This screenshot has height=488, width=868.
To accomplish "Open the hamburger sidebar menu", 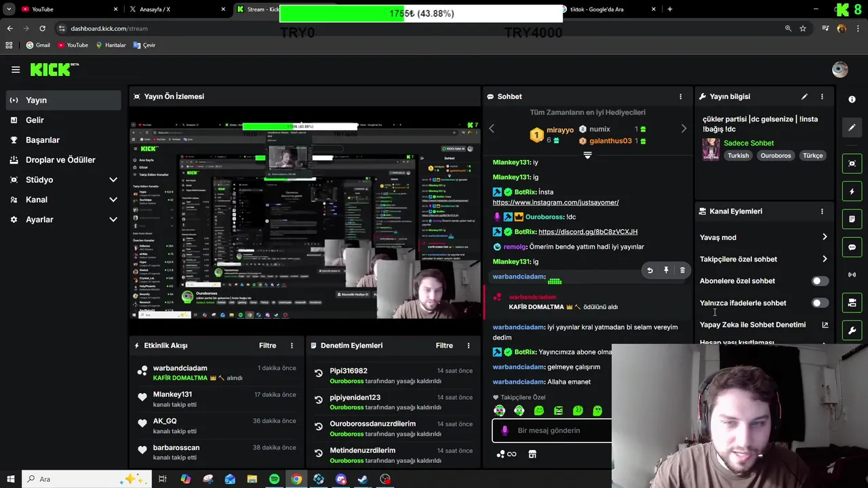I will click(x=16, y=69).
